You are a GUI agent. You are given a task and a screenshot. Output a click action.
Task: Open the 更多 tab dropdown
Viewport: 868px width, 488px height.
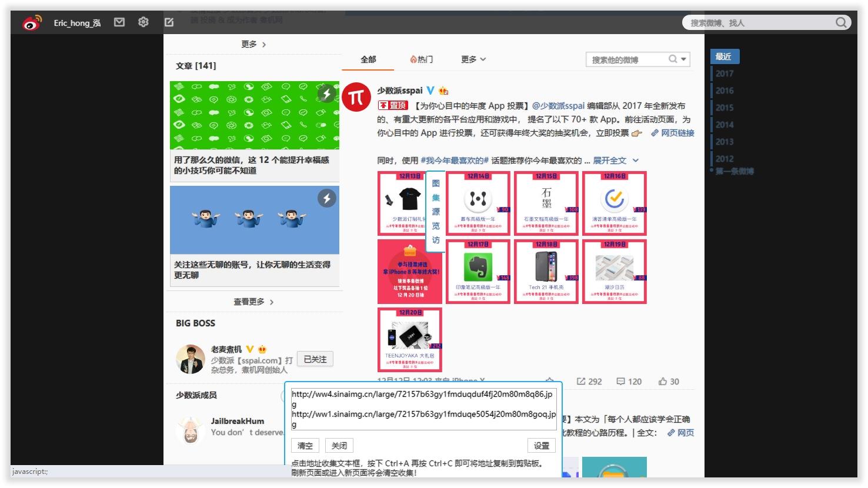473,59
